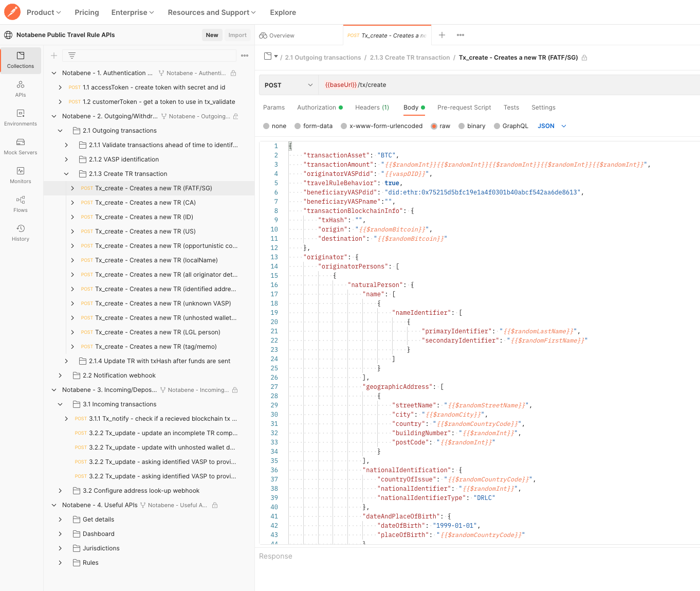This screenshot has height=591, width=700.
Task: Click lock icon on Incoming/Deposit collection
Action: point(235,390)
